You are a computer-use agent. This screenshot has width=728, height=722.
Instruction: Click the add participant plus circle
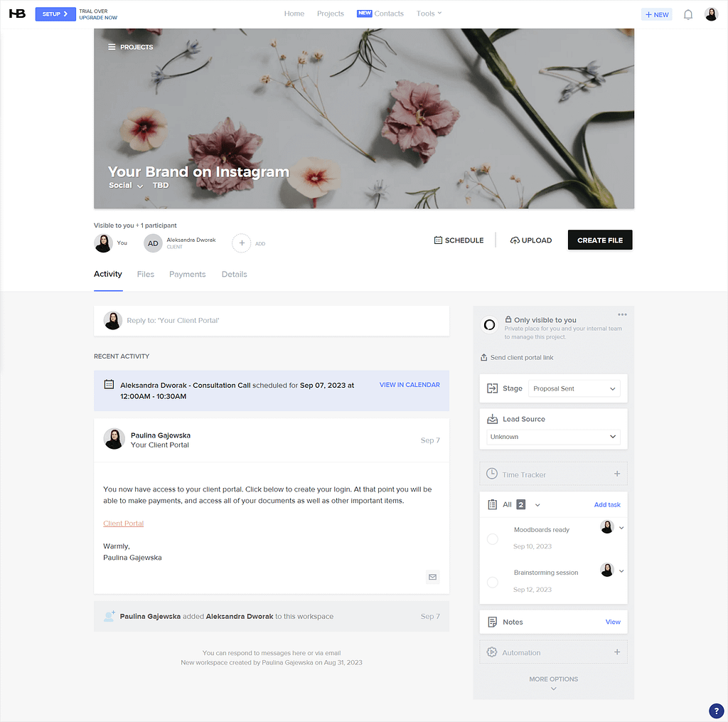[242, 243]
